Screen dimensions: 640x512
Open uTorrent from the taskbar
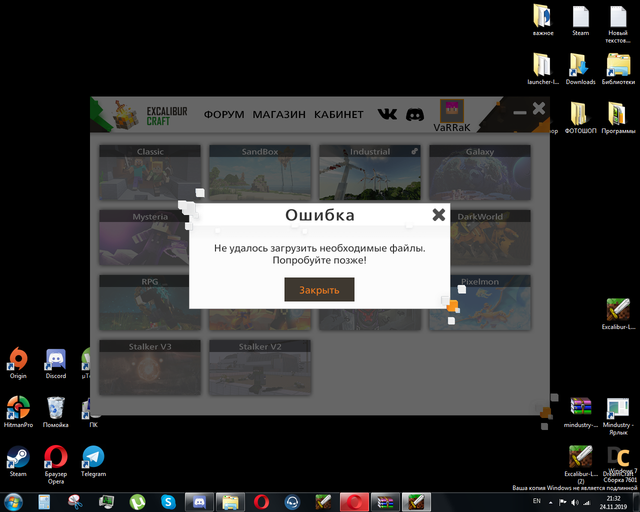click(138, 502)
